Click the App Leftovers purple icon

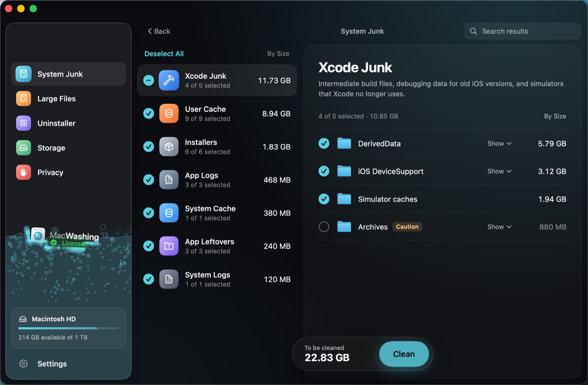click(x=169, y=246)
